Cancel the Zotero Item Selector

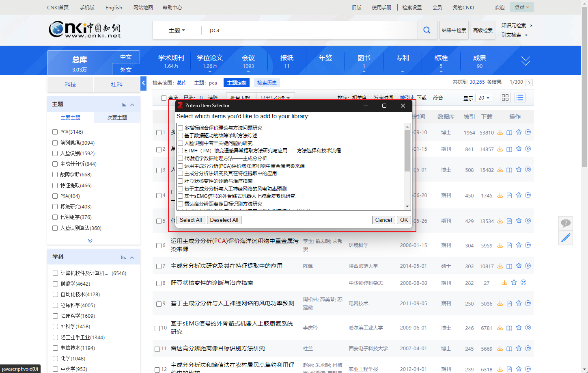click(x=383, y=220)
